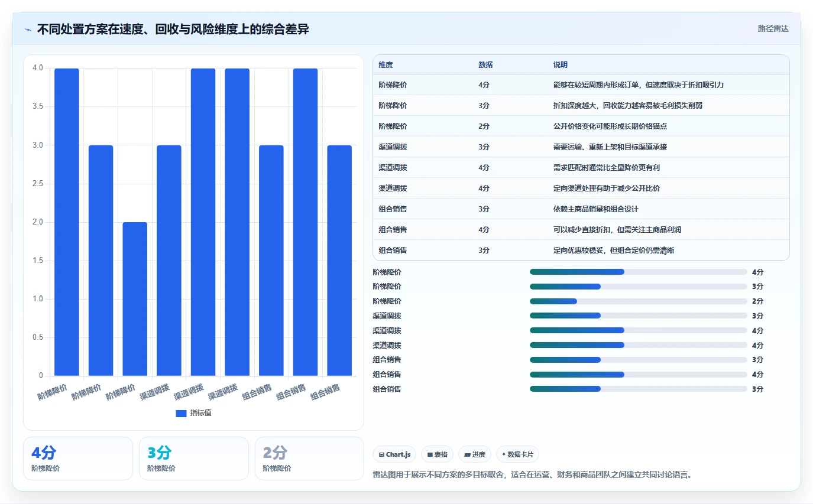Click 组合销售 in the 依赖主商品销量 table row
Viewport: 813px width, 504px height.
click(x=393, y=209)
